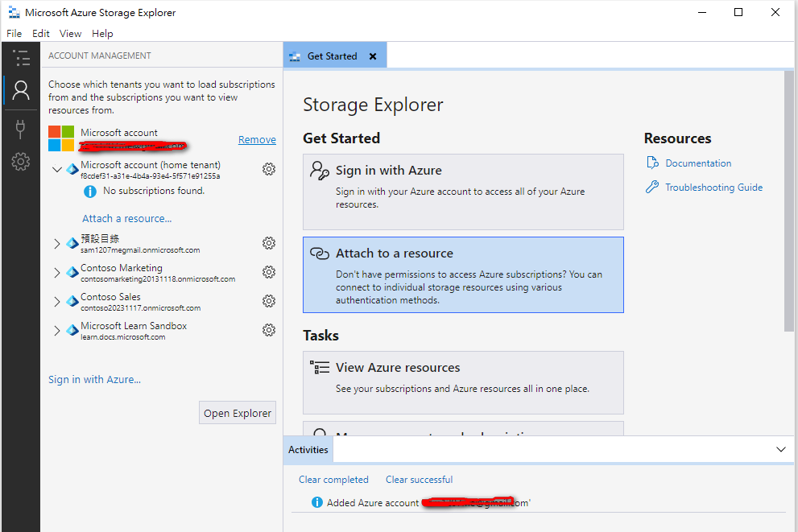Screen dimensions: 798x532
Task: Expand the Contoso Sales tenant
Action: pyautogui.click(x=57, y=302)
